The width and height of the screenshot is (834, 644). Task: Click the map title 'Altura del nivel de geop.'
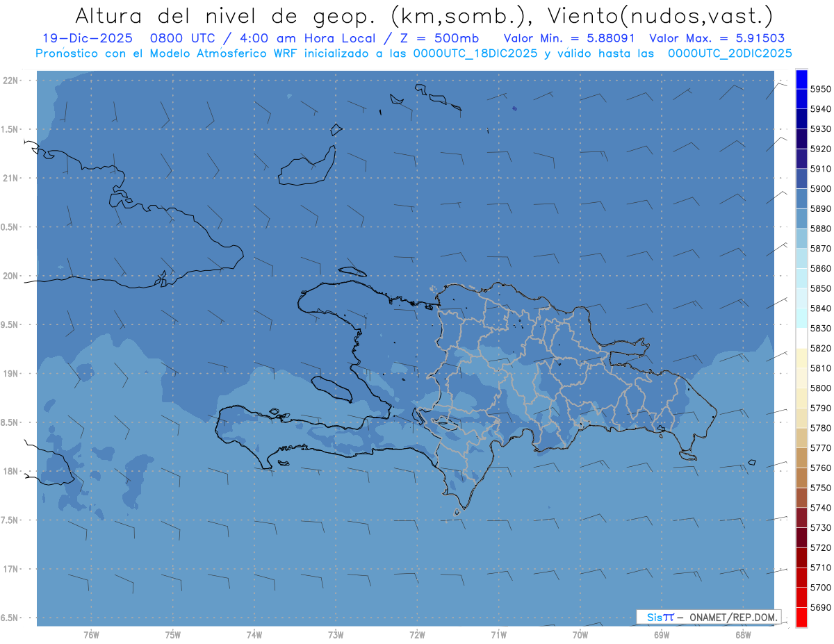(x=227, y=15)
